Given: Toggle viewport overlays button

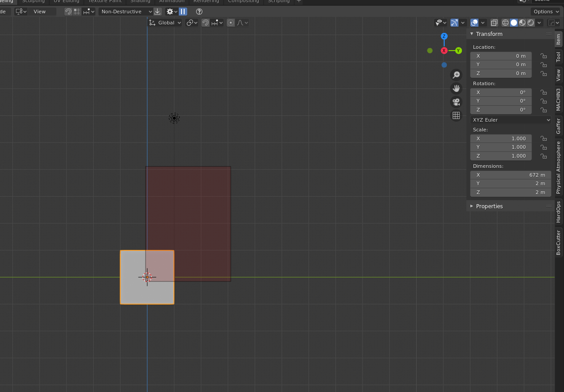Looking at the screenshot, I should tap(474, 23).
